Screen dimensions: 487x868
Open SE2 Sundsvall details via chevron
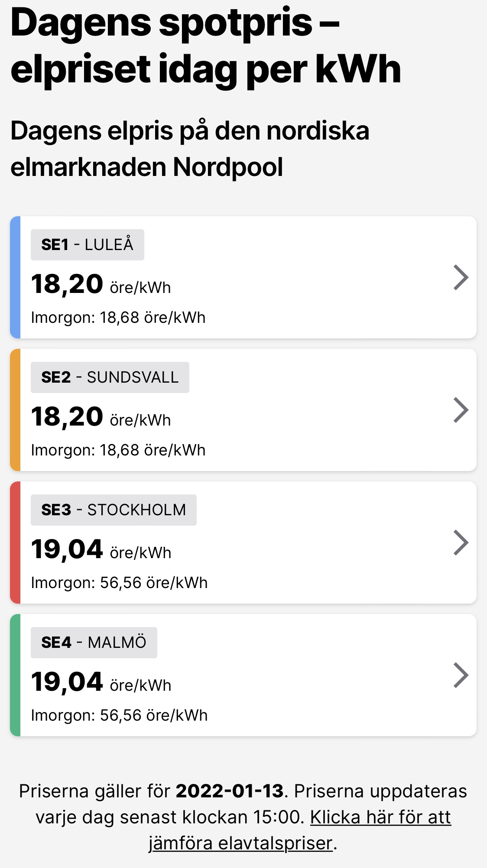(461, 410)
